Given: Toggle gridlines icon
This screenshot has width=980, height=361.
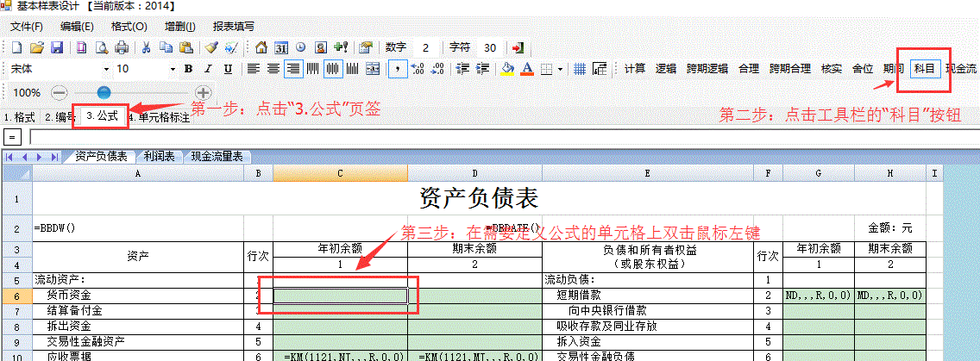Looking at the screenshot, I should (x=580, y=69).
